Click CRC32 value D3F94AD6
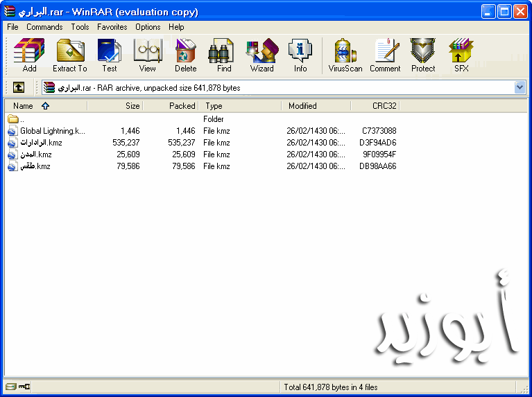This screenshot has width=532, height=397. 377,143
